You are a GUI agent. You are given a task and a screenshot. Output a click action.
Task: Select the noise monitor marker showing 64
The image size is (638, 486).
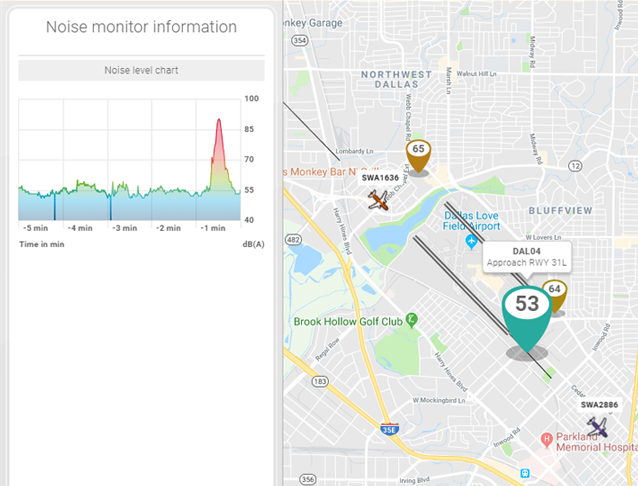554,293
